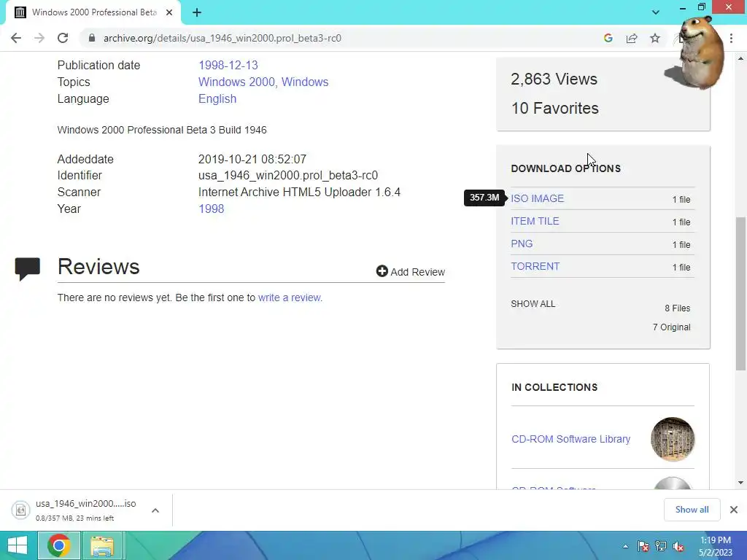Image resolution: width=747 pixels, height=560 pixels.
Task: Click the Reviews speech bubble icon
Action: coord(28,268)
